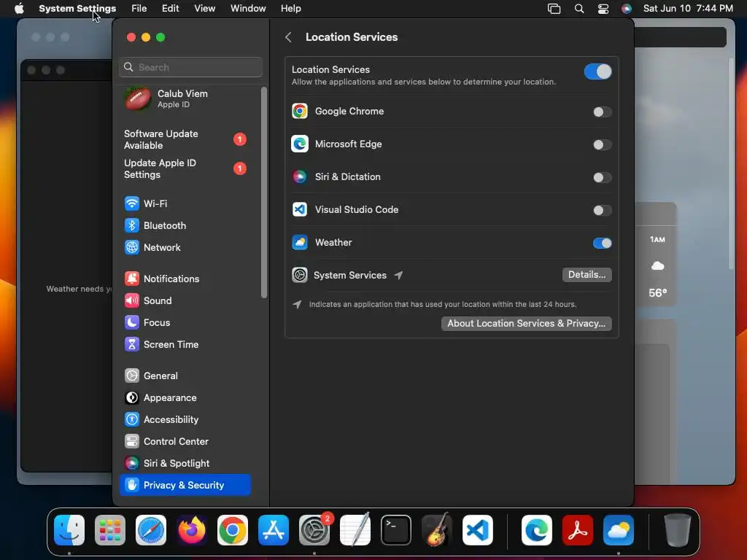Viewport: 747px width, 560px height.
Task: Activate Siri from the menu bar
Action: [627, 9]
